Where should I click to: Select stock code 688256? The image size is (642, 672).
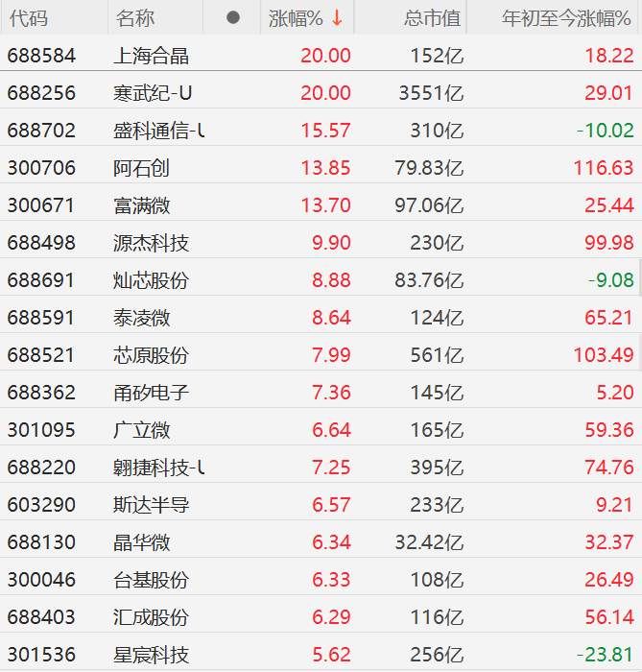[x=41, y=93]
